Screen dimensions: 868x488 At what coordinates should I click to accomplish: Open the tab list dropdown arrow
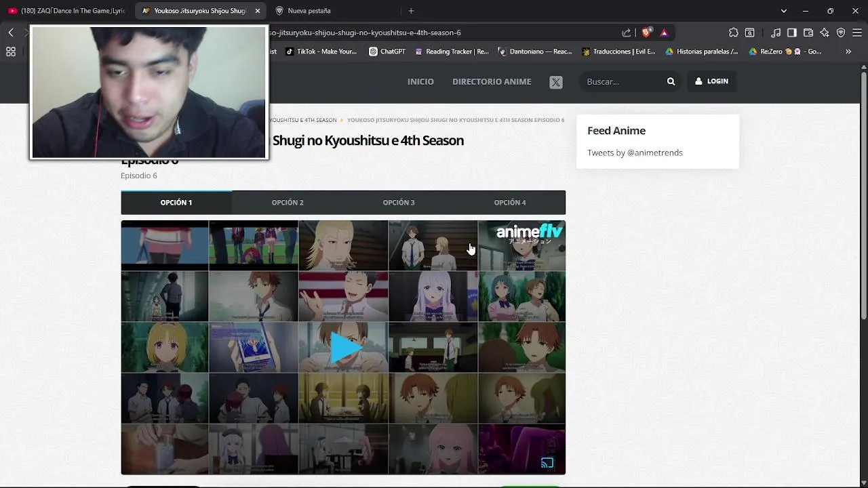tap(784, 11)
